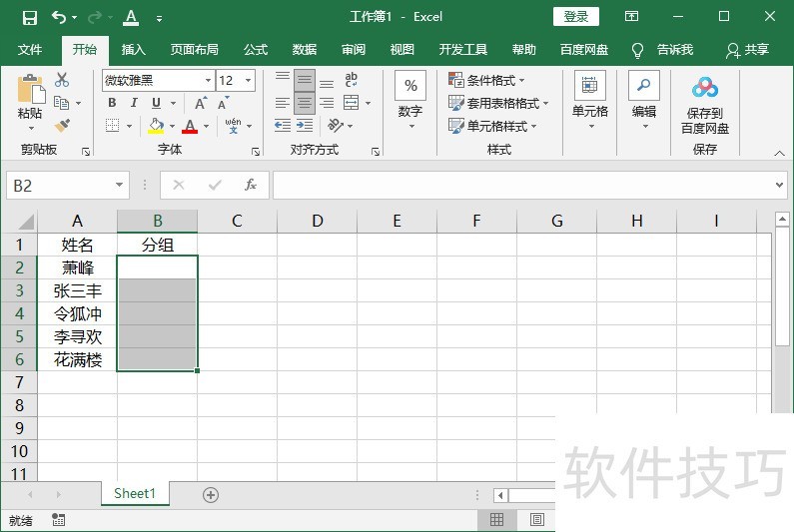Screen dimensions: 794x532
Task: Open Alignment dialog launcher
Action: tap(376, 152)
